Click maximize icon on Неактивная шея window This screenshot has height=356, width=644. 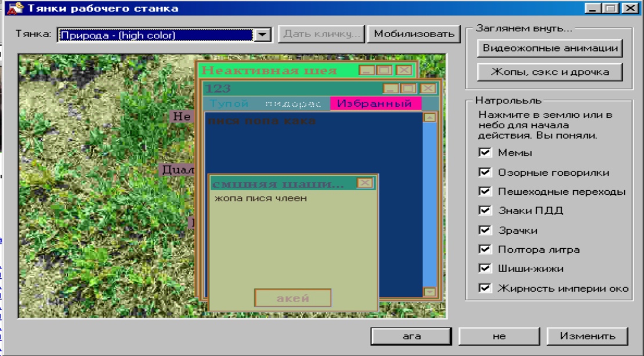(x=385, y=70)
